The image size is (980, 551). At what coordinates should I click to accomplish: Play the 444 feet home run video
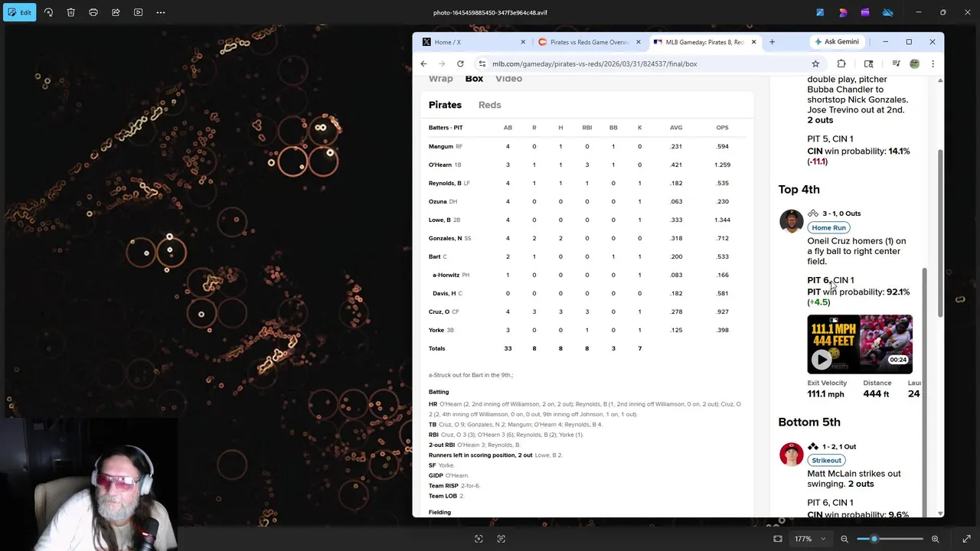point(821,359)
